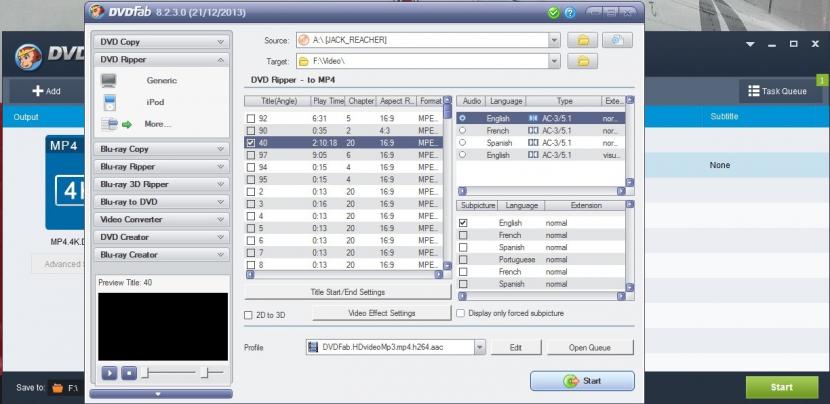This screenshot has width=830, height=404.
Task: Click the menu triangle icon in background window
Action: click(750, 44)
